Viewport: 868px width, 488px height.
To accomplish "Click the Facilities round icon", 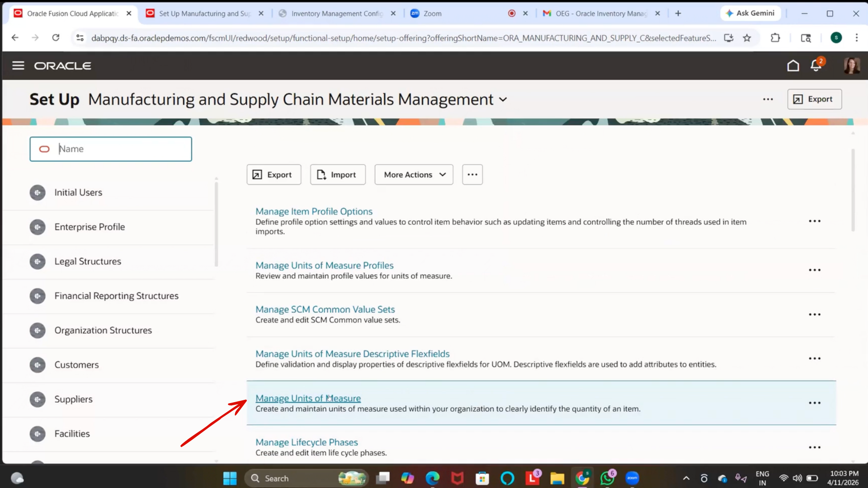I will click(38, 434).
